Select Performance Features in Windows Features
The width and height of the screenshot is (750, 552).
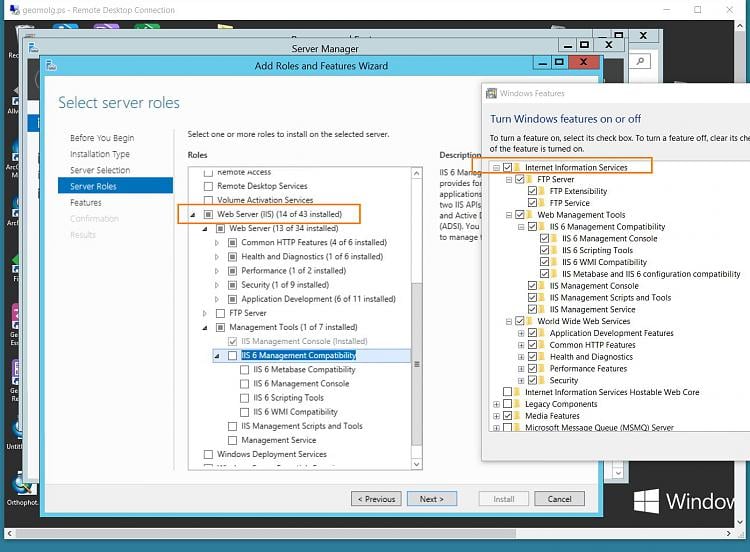pos(588,369)
